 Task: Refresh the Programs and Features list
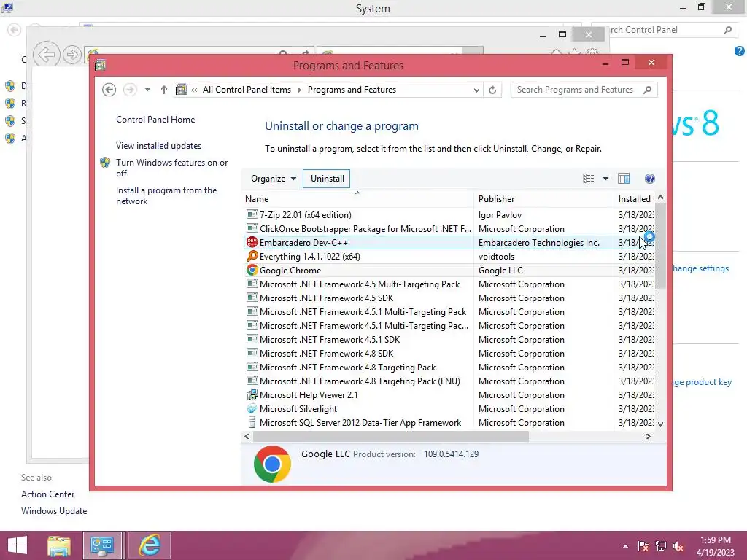[492, 90]
